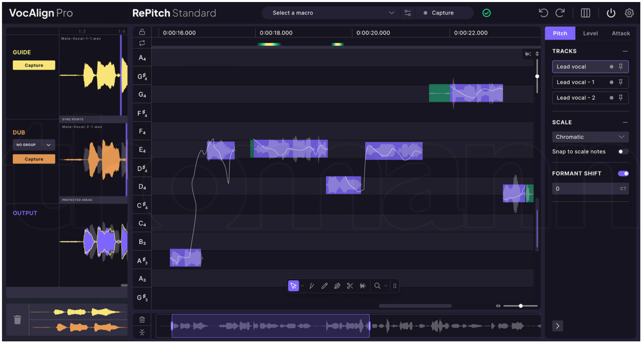The height and width of the screenshot is (345, 644).
Task: Click the horizontal zoom slider handle
Action: pyautogui.click(x=520, y=306)
